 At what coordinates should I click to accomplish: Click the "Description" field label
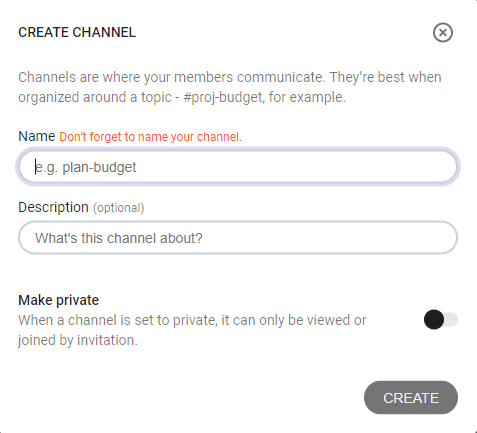[x=53, y=207]
